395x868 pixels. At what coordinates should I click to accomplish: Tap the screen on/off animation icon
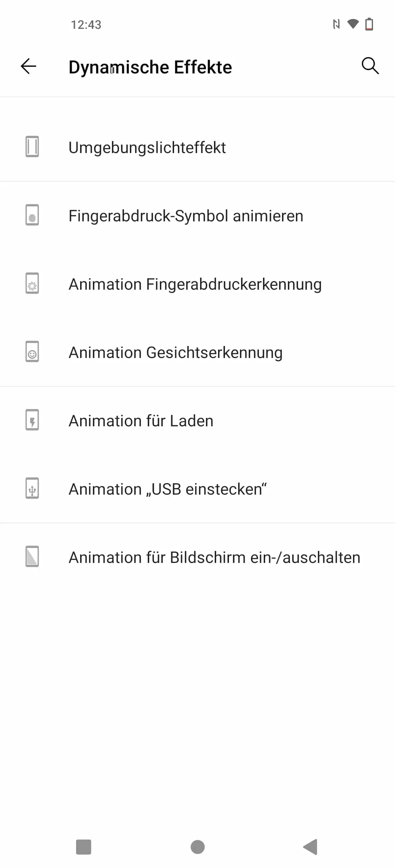pyautogui.click(x=32, y=556)
